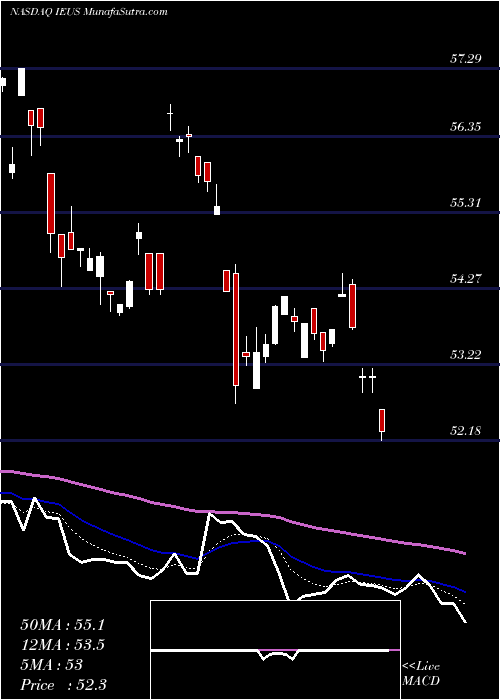500x700 pixels.
Task: Select the 52.18 price level label
Action: click(465, 431)
